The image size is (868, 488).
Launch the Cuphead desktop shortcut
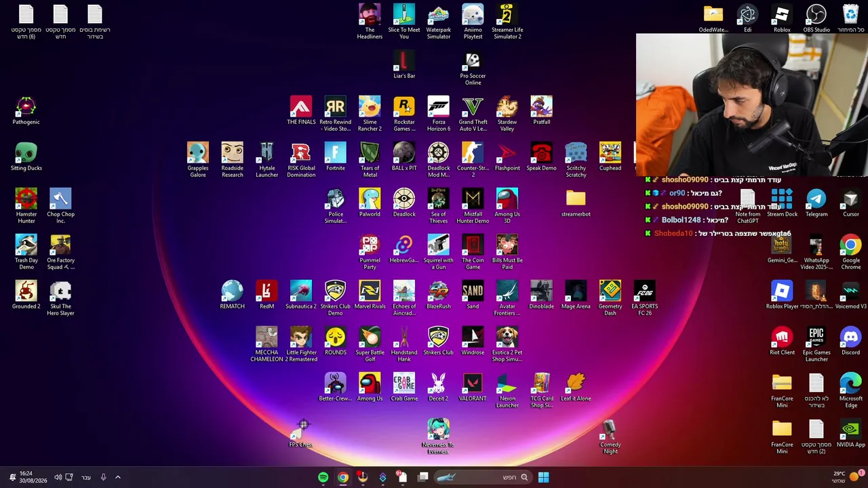(610, 157)
